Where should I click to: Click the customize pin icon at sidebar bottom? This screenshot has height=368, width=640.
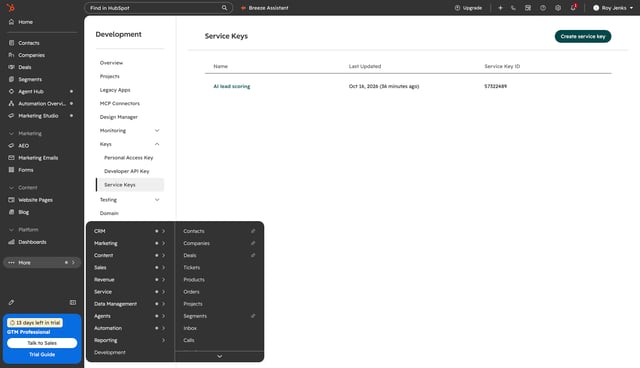tap(11, 302)
